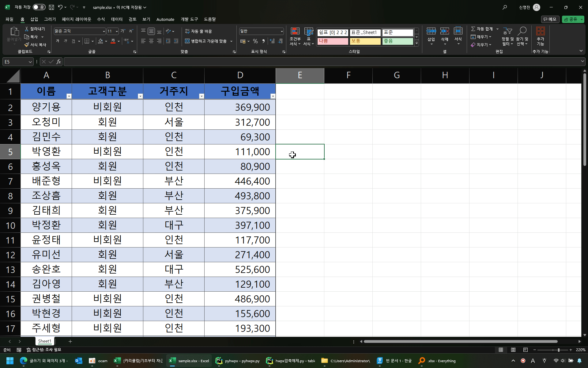Expand the font name combo box 맑은 고딕
The height and width of the screenshot is (368, 588).
pyautogui.click(x=104, y=31)
